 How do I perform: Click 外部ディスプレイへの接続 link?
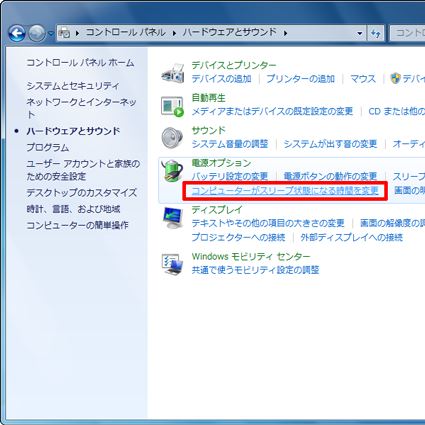pyautogui.click(x=352, y=237)
